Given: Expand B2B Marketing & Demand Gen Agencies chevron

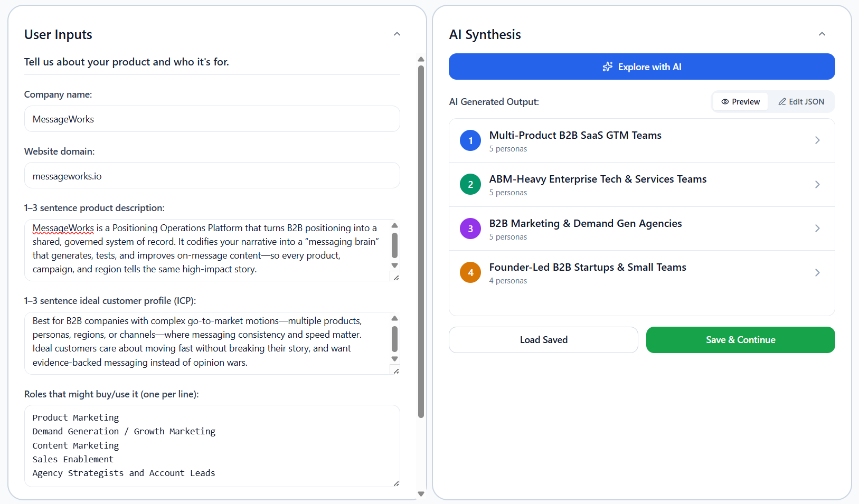Looking at the screenshot, I should 817,229.
